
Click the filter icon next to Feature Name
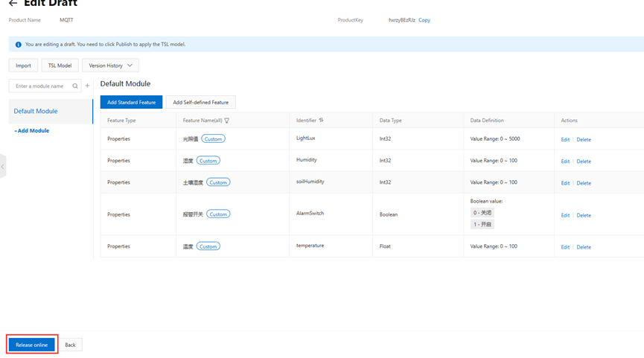tap(227, 121)
